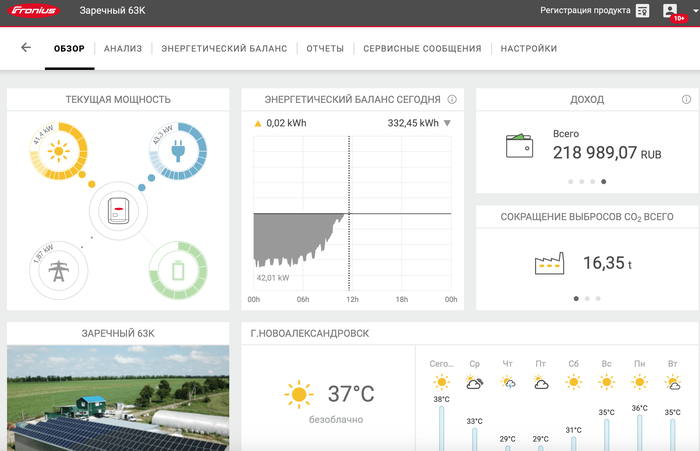
Task: Open user account menu with notifications badge
Action: tap(671, 11)
